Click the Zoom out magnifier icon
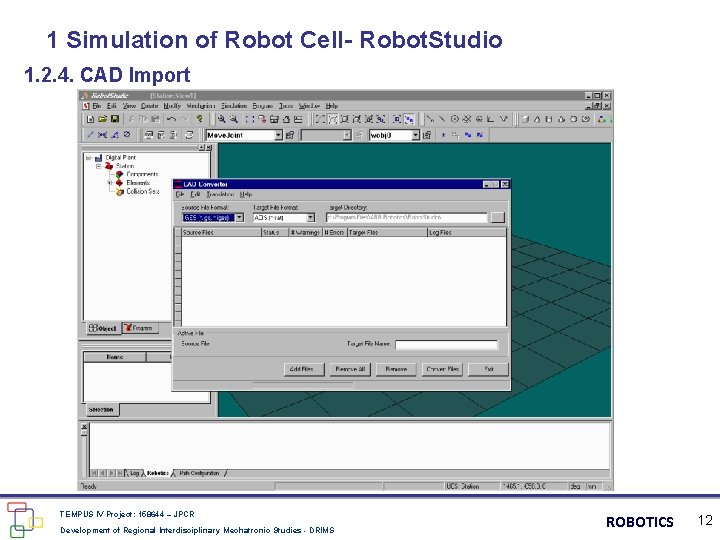Viewport: 720px width, 540px height. pos(234,119)
